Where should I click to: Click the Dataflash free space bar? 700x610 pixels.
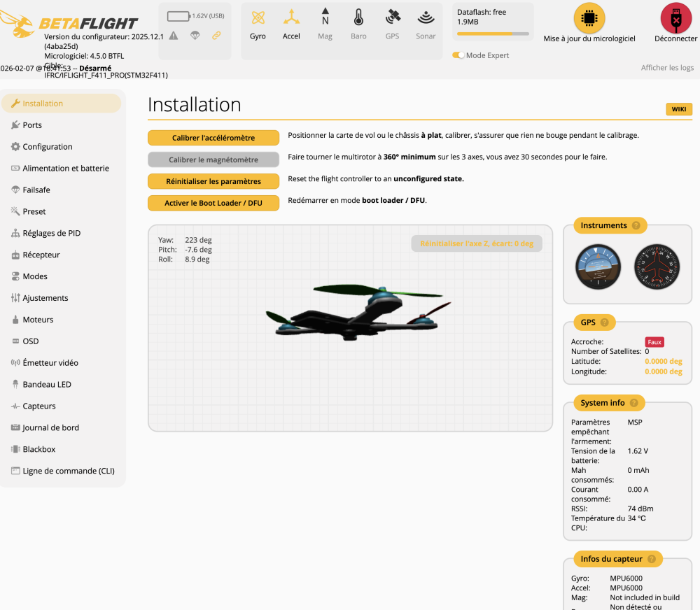[x=493, y=34]
